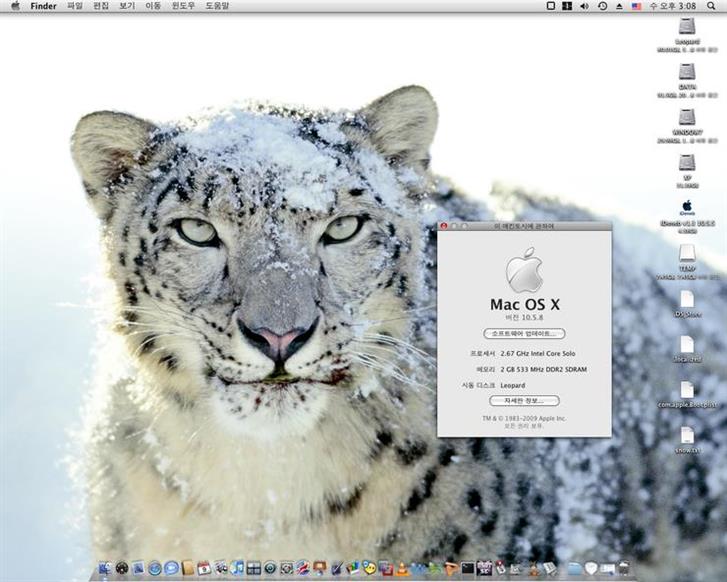
Task: Select the .DS_Store file on desktop
Action: (687, 300)
